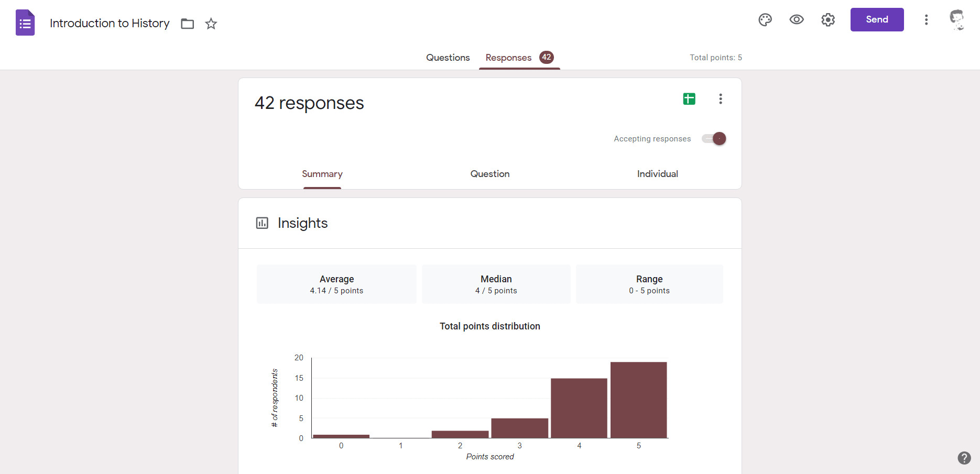Preview the form with the eye icon
Viewport: 980px width, 474px height.
pyautogui.click(x=796, y=19)
